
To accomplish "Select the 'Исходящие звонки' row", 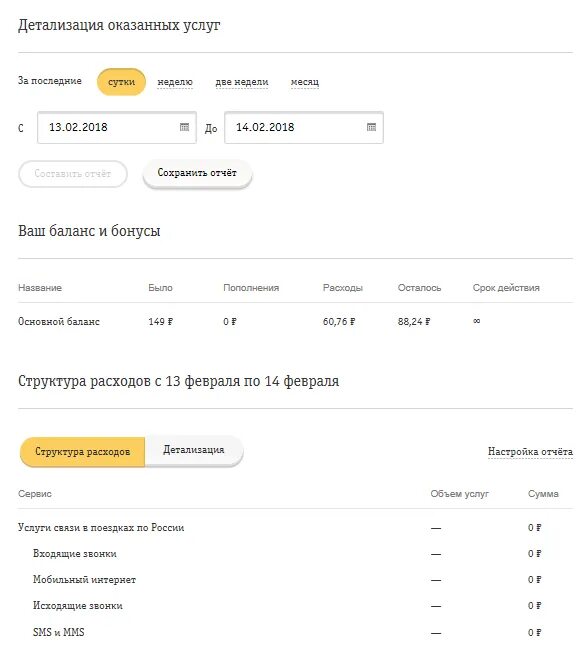I will click(x=296, y=606).
